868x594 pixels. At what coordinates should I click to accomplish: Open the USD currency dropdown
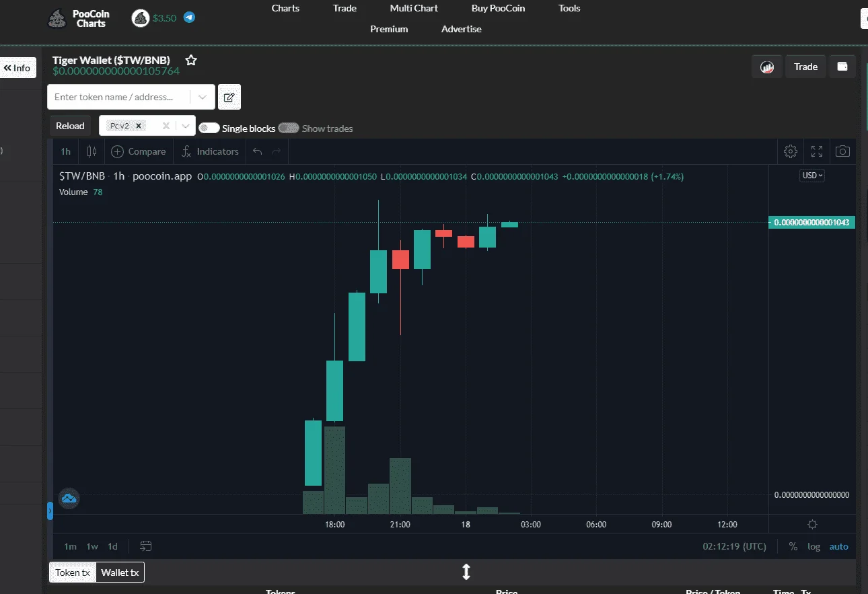click(812, 176)
